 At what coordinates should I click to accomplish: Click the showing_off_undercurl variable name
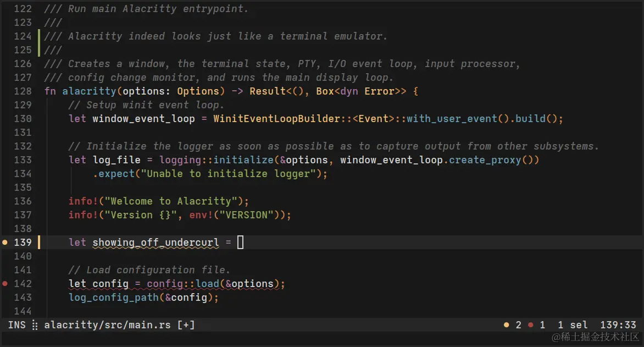click(x=156, y=242)
